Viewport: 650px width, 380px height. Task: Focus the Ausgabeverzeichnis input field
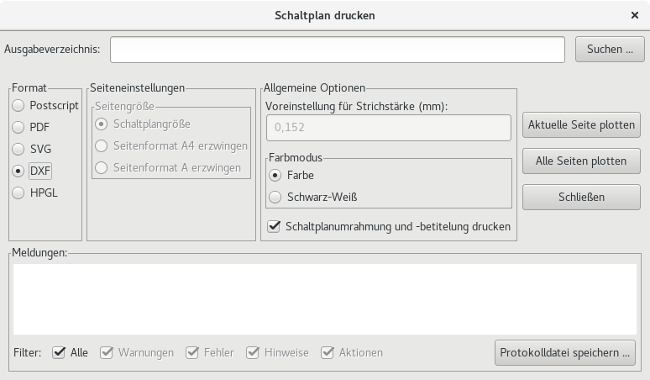337,50
